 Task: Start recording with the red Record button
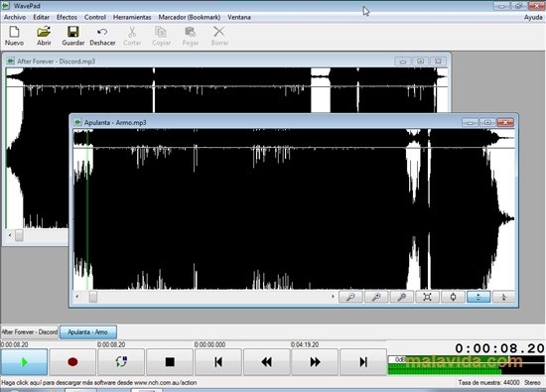[x=72, y=362]
